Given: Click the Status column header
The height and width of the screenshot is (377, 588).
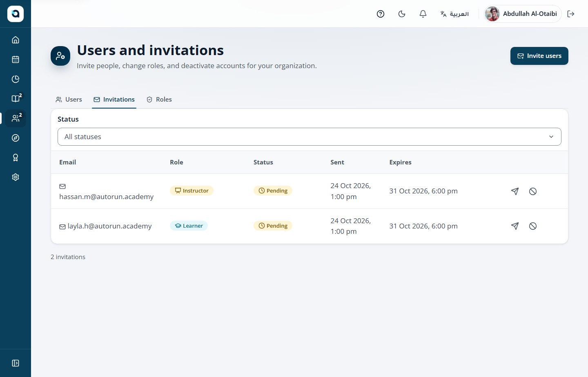Looking at the screenshot, I should (263, 162).
